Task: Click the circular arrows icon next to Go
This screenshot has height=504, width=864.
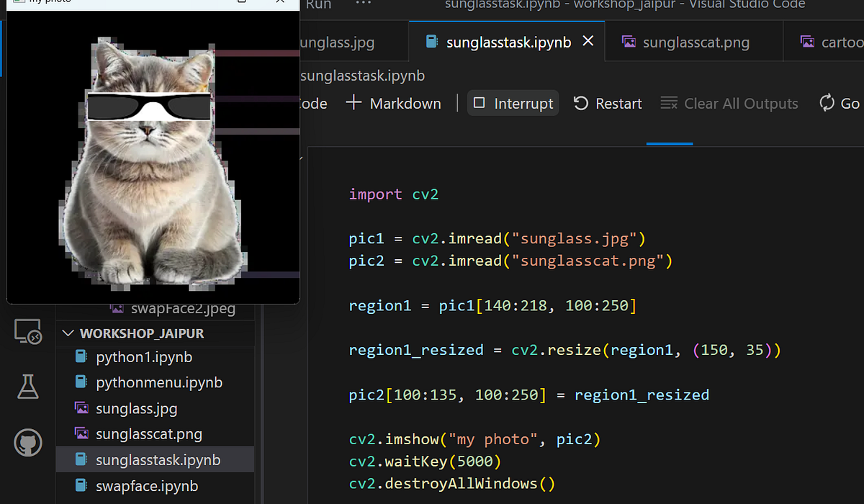Action: tap(826, 103)
